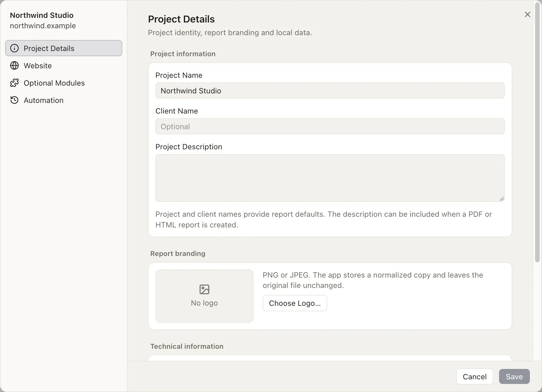Screen dimensions: 542x392
Task: Click the Cancel button
Action: (x=475, y=376)
